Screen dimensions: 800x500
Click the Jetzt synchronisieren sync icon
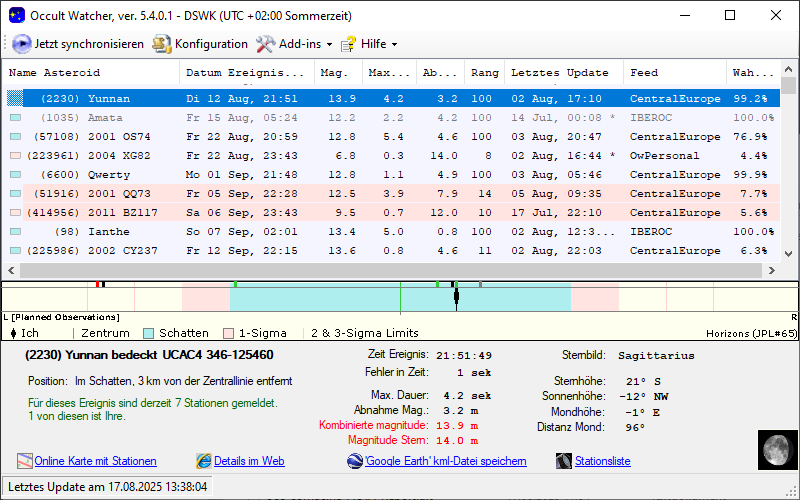[x=21, y=44]
